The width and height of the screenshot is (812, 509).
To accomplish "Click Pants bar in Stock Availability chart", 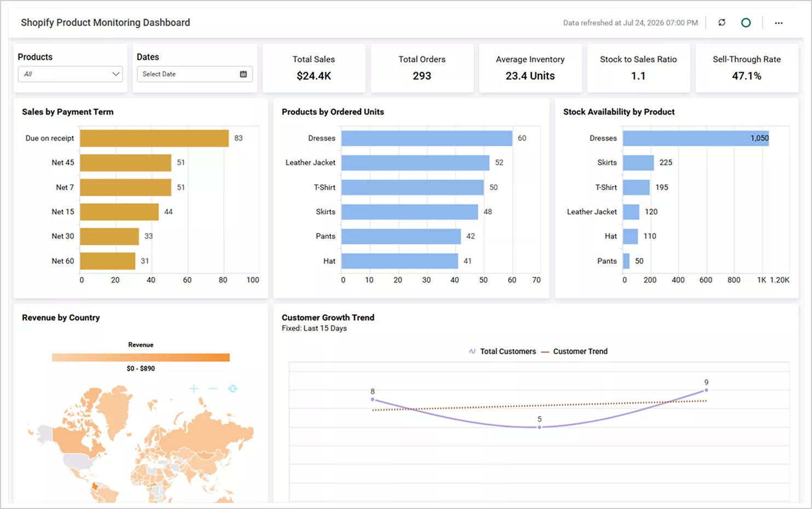I will [x=627, y=261].
